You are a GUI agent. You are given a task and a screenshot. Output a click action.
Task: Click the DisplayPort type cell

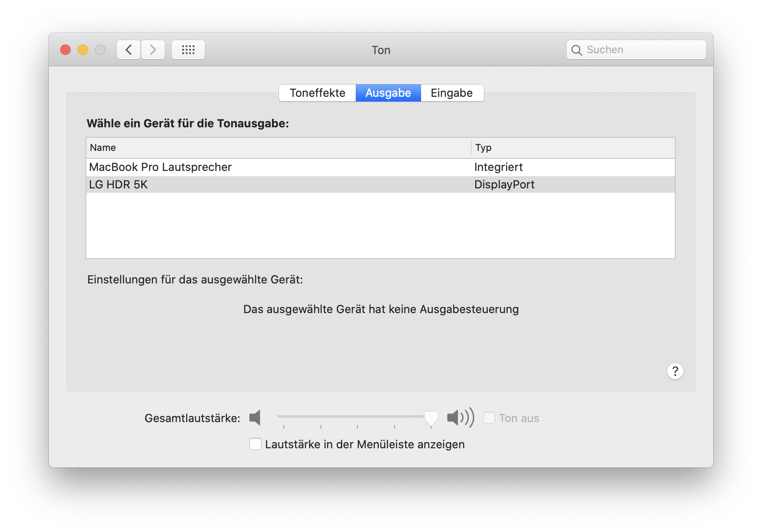[x=504, y=184]
